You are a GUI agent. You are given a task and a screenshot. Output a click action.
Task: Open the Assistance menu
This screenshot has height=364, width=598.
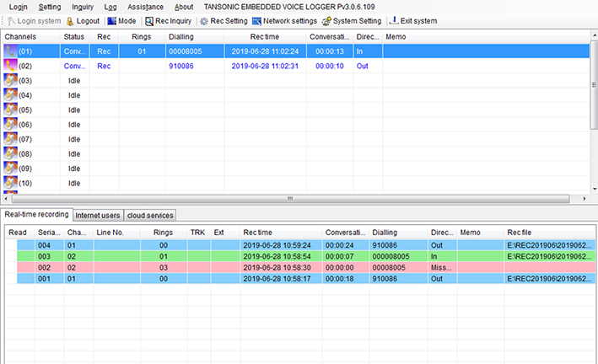click(145, 7)
